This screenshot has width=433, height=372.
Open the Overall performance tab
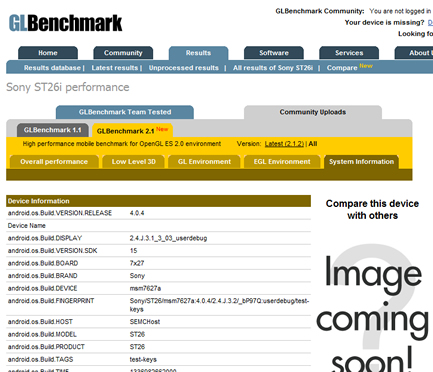coord(54,162)
